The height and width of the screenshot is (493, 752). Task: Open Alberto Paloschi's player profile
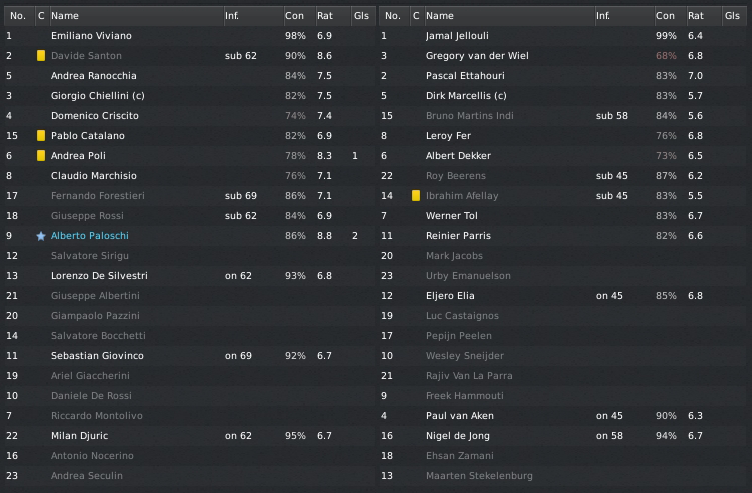89,236
